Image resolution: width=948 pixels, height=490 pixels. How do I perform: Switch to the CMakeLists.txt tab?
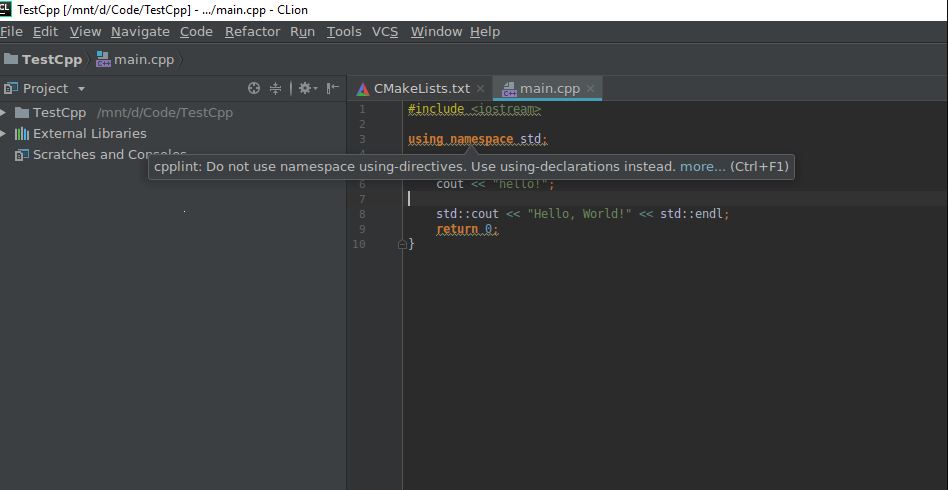pos(421,88)
